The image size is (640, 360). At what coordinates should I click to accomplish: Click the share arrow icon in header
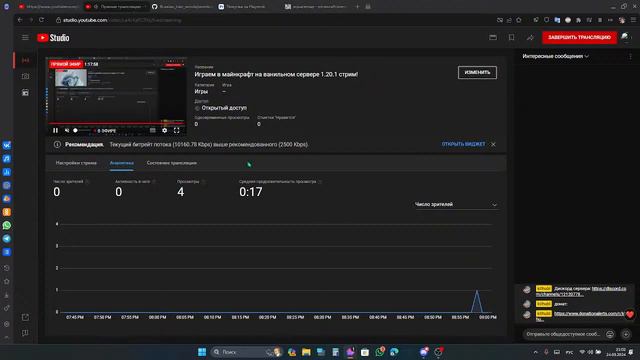tap(530, 38)
